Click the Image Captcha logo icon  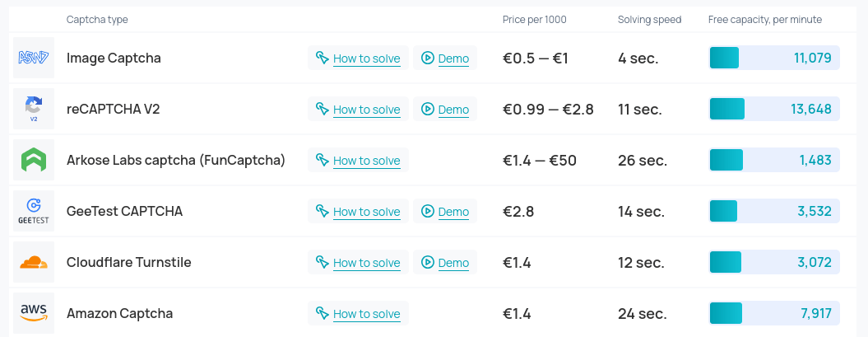(x=34, y=58)
